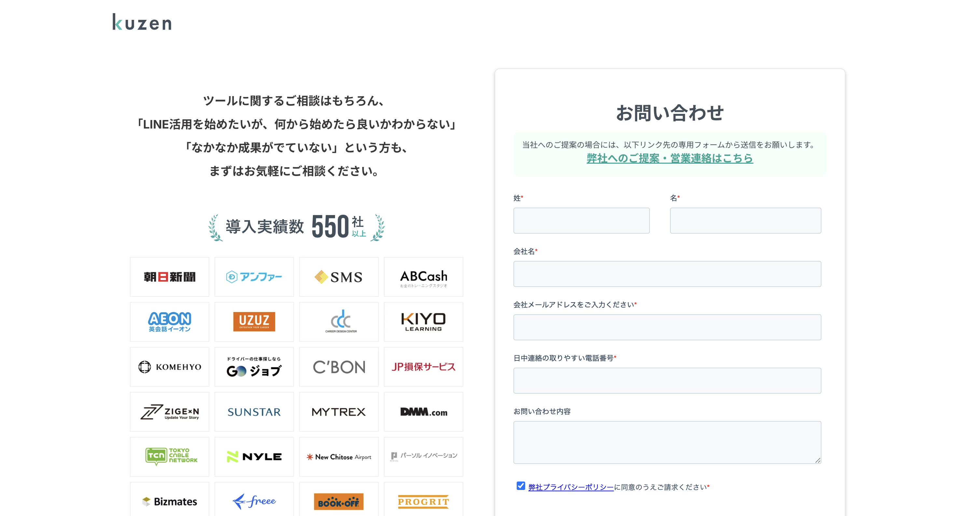
Task: Click the ZIGExN logo tile
Action: pos(170,412)
